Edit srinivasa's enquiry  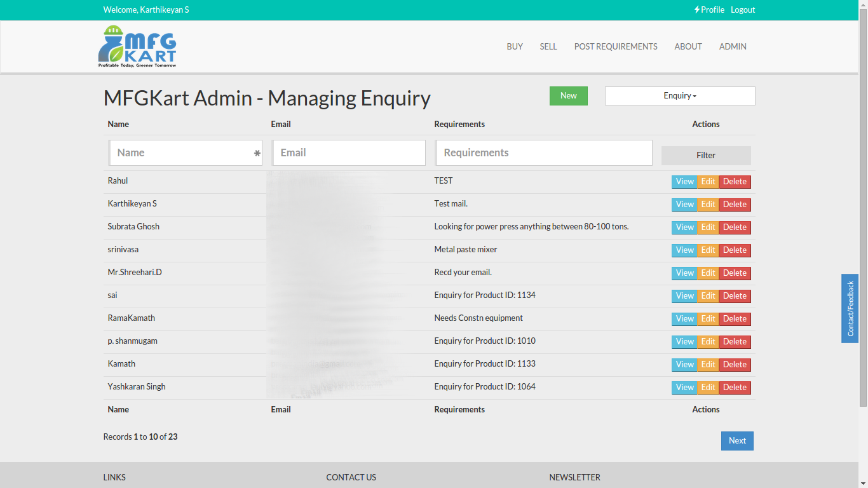click(708, 250)
